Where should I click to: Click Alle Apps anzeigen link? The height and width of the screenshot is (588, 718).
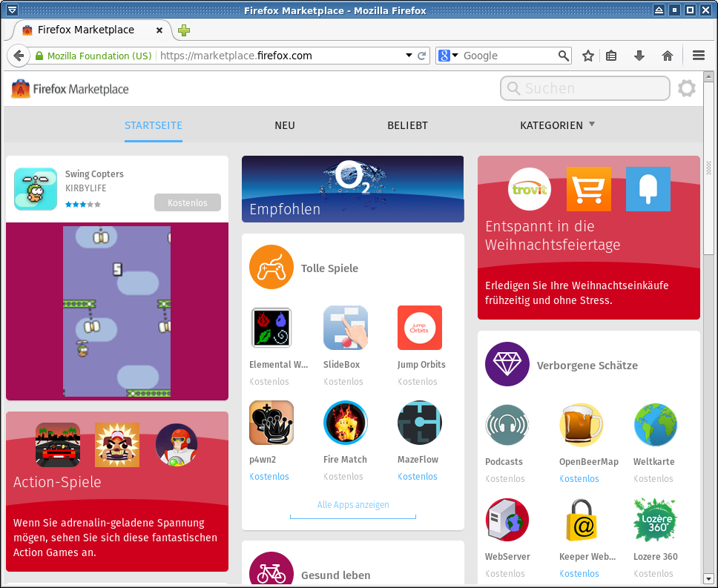353,505
